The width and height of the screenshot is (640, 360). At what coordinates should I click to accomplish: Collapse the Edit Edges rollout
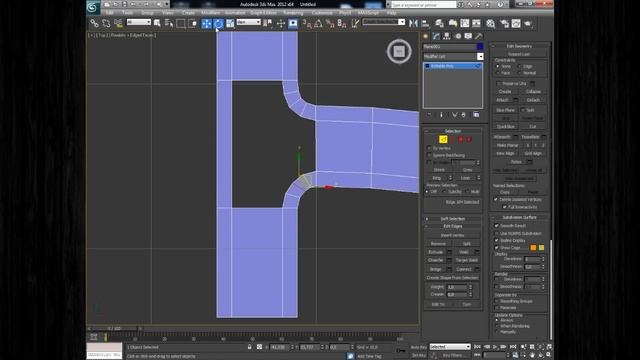pos(453,226)
